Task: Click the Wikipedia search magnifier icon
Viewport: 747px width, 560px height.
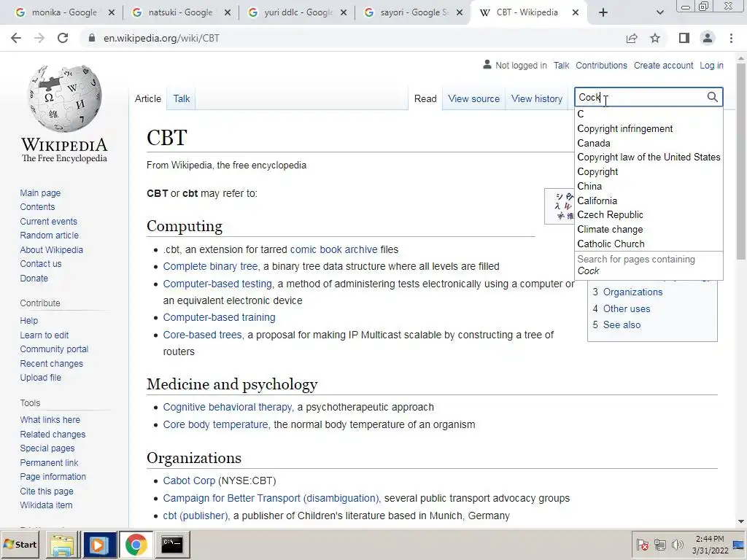Action: click(x=712, y=97)
